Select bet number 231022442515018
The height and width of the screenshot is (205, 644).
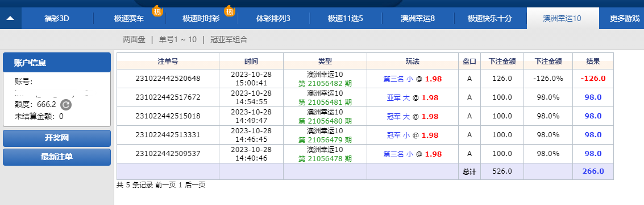click(x=168, y=116)
